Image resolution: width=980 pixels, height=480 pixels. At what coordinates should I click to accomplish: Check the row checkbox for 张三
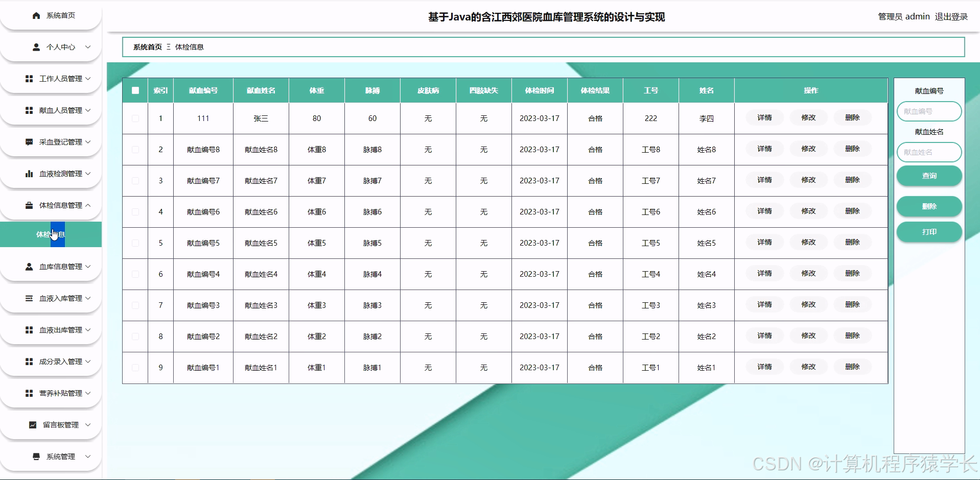135,118
